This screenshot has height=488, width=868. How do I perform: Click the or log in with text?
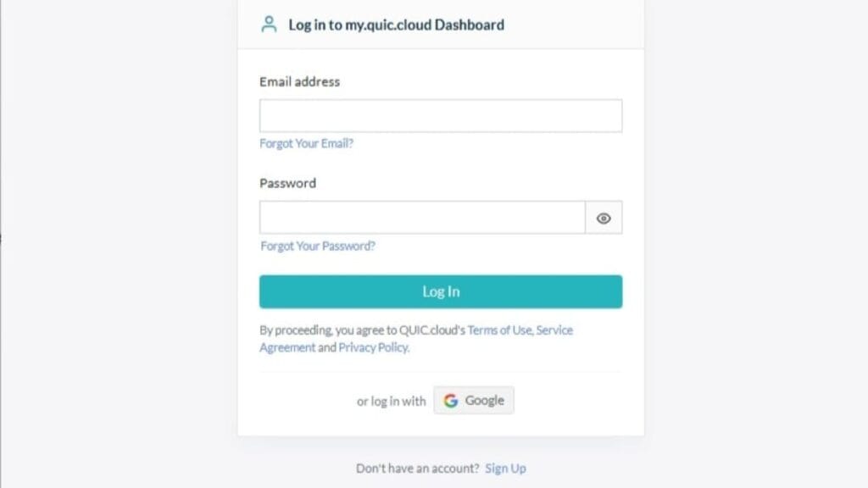[x=390, y=401]
